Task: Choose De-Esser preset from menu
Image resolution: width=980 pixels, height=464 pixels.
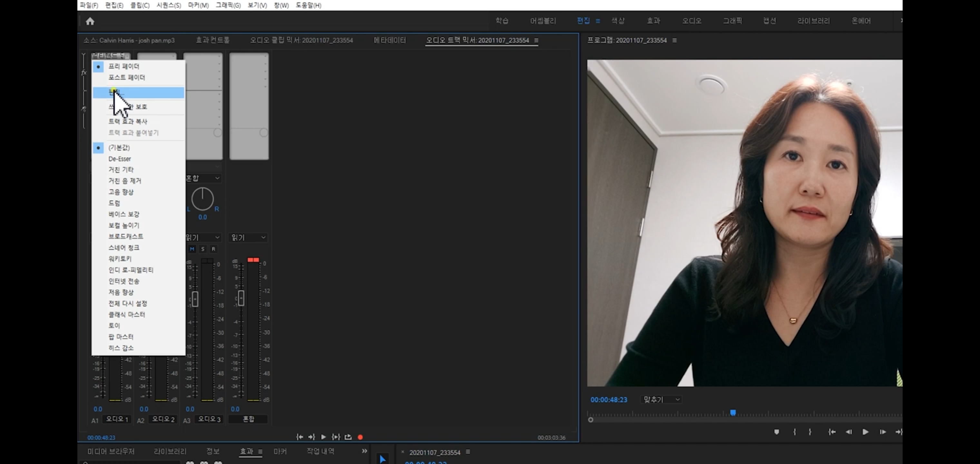Action: [120, 159]
